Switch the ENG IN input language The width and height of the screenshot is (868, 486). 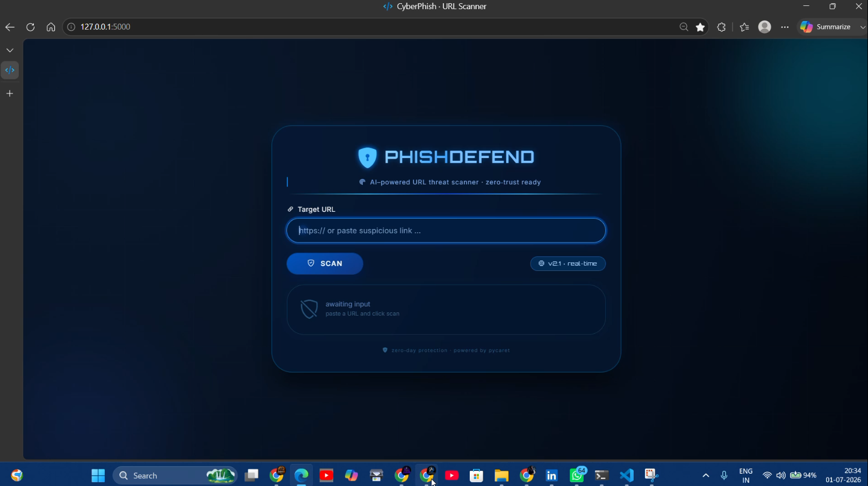pyautogui.click(x=746, y=476)
